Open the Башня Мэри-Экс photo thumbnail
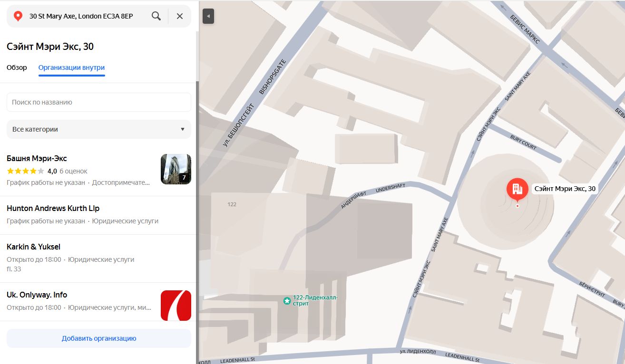This screenshot has height=364, width=625. (176, 169)
